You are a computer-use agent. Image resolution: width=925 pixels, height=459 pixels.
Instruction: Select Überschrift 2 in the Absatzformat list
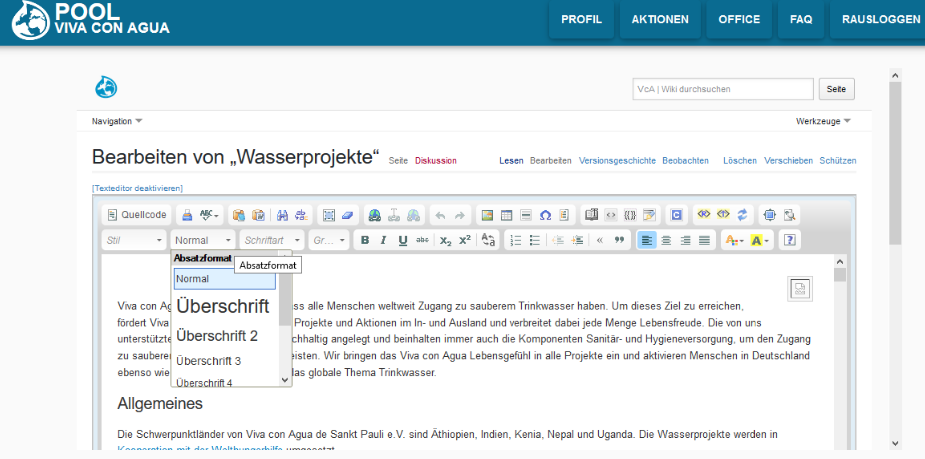[x=217, y=336]
